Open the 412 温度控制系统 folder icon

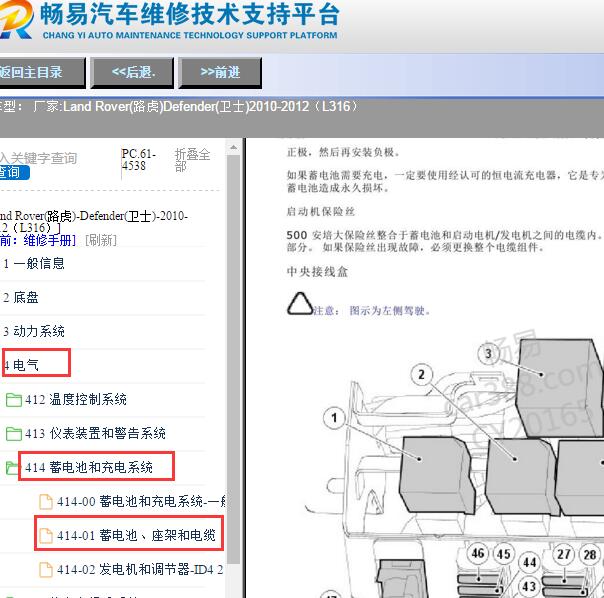(14, 400)
